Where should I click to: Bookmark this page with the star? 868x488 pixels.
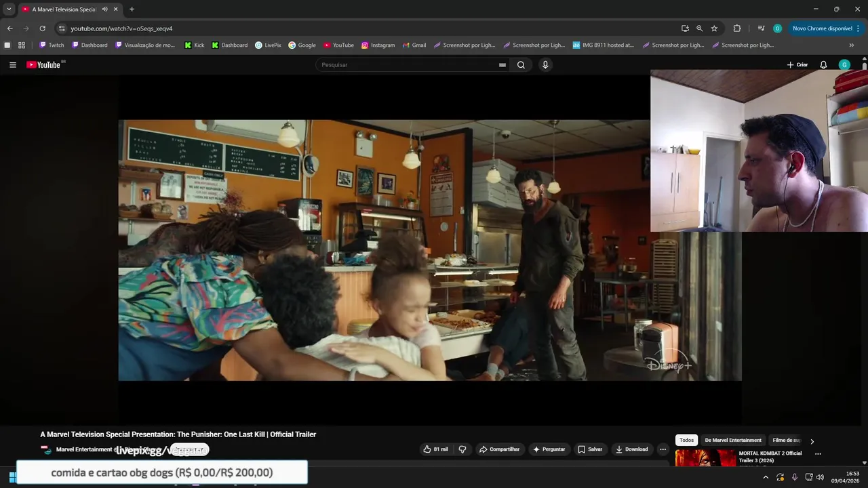point(714,28)
